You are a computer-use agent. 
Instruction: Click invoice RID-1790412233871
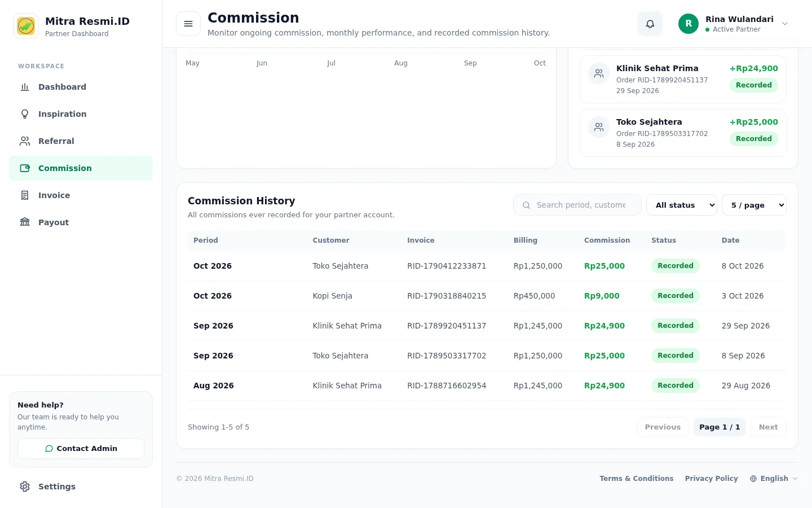447,266
